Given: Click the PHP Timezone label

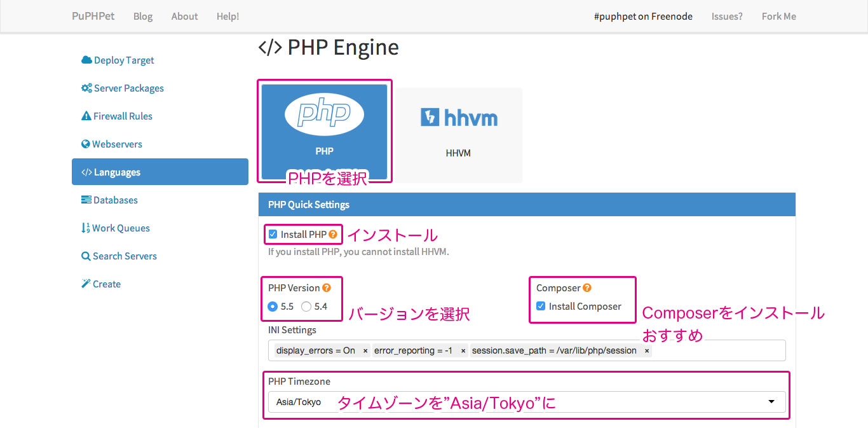Looking at the screenshot, I should click(x=299, y=382).
